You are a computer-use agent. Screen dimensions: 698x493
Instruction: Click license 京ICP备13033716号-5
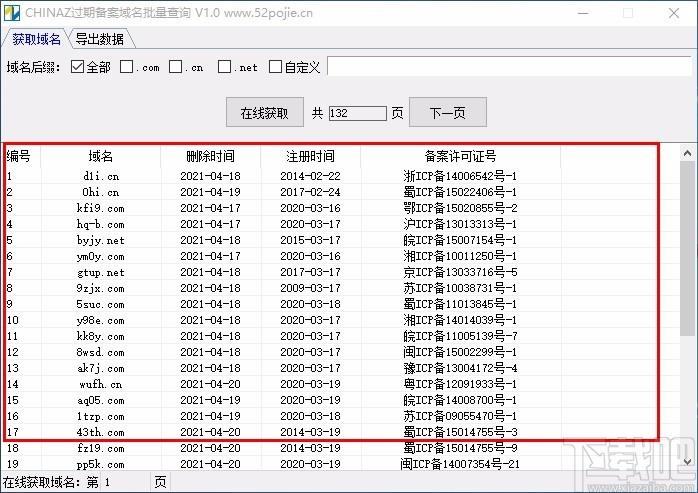460,273
